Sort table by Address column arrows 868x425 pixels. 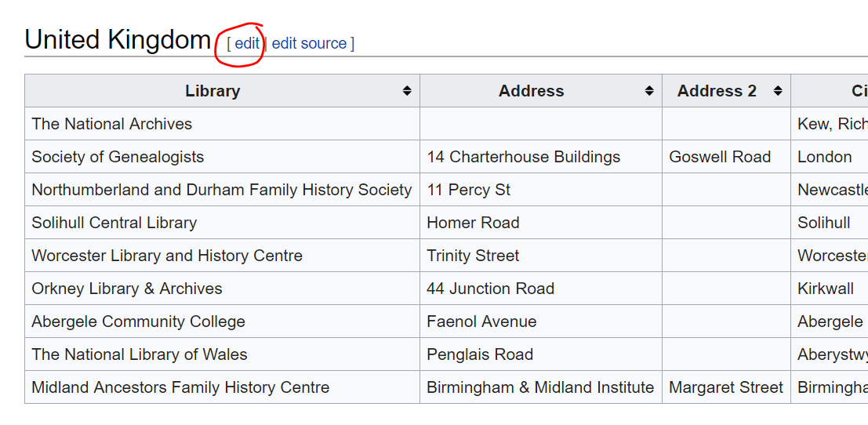649,91
